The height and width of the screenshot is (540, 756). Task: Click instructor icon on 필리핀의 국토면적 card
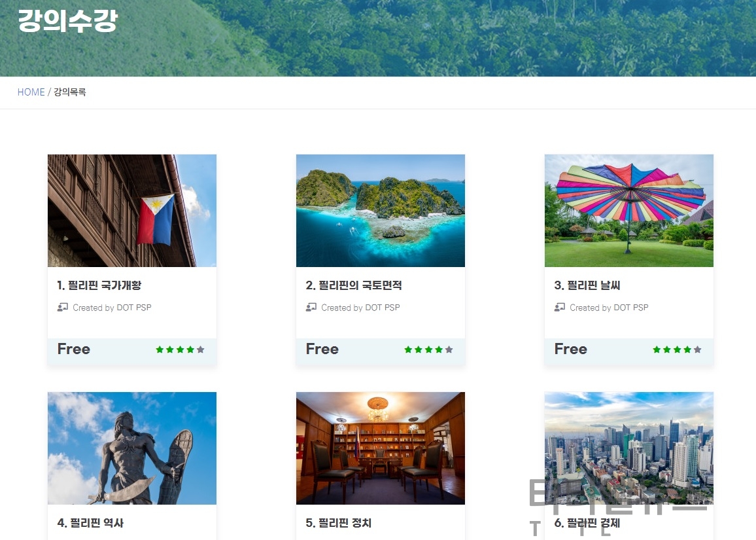[311, 308]
